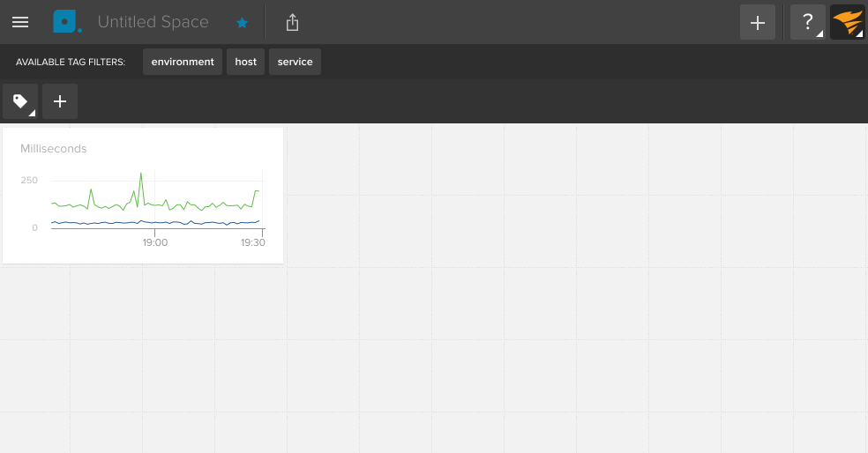The height and width of the screenshot is (453, 868).
Task: Click the tallest green spike in the chart
Action: (141, 175)
